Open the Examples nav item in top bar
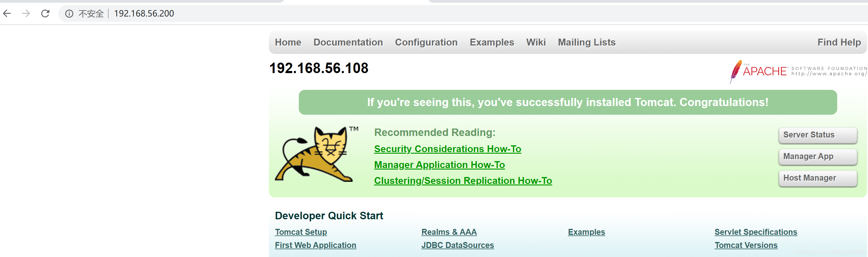The image size is (868, 257). pos(492,42)
